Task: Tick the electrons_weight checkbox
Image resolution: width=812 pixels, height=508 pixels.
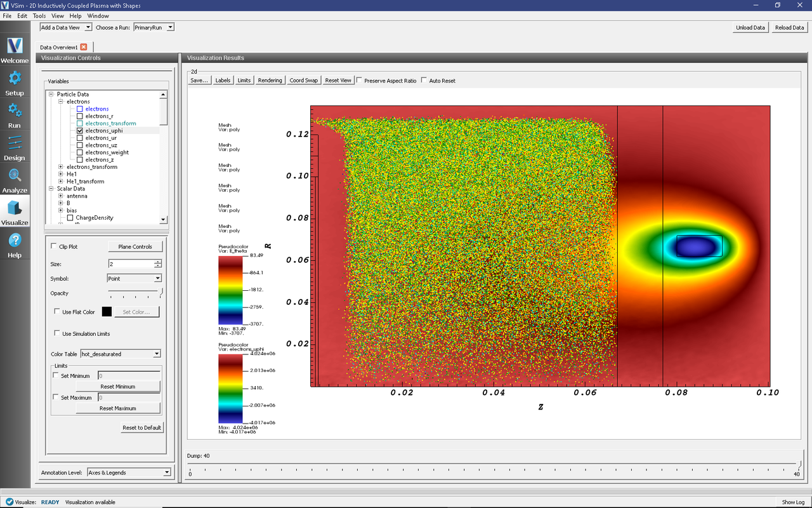Action: pos(79,152)
